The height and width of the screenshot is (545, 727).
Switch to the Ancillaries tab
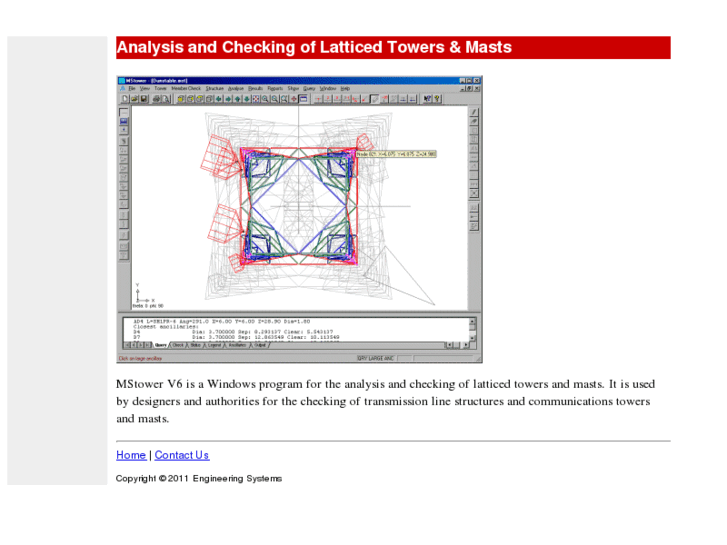click(x=237, y=345)
